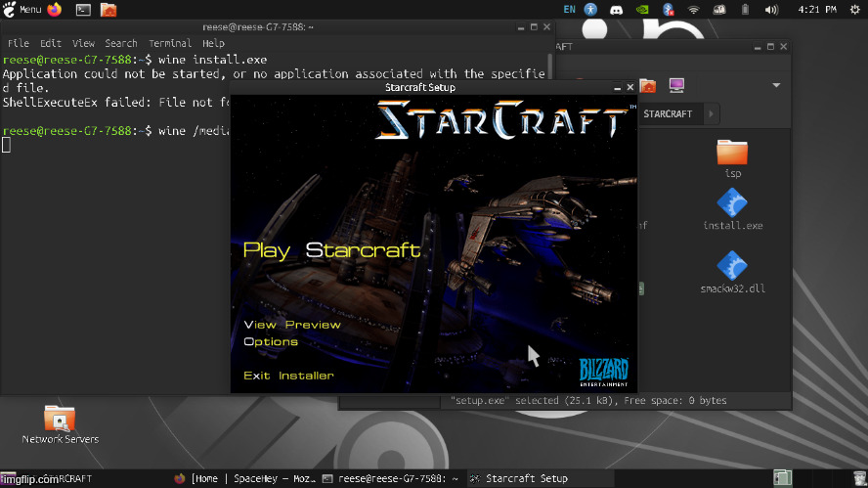The image size is (868, 488).
Task: Click the Discord tray icon
Action: point(616,10)
